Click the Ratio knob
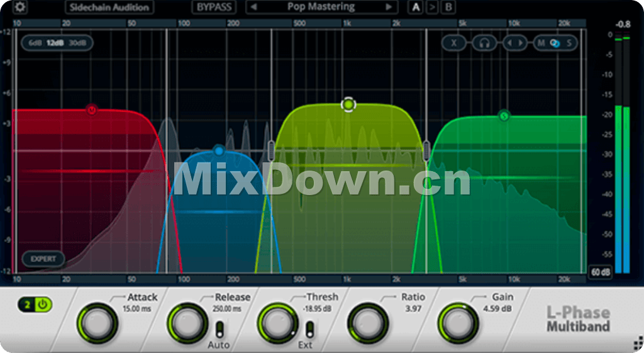644x353 pixels. pos(367,323)
